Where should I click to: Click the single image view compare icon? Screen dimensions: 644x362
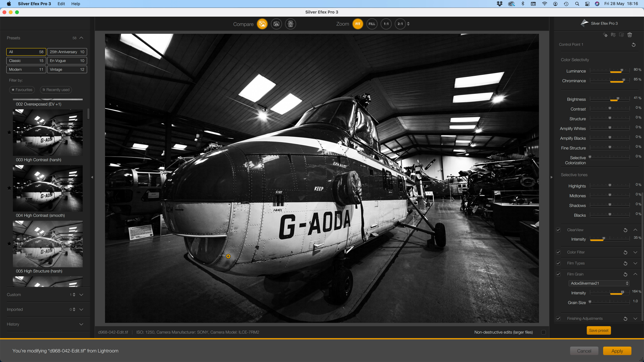click(x=262, y=24)
